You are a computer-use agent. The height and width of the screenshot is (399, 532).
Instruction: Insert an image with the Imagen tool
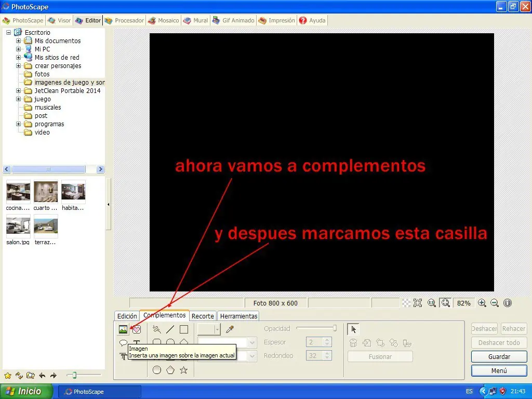pos(123,329)
